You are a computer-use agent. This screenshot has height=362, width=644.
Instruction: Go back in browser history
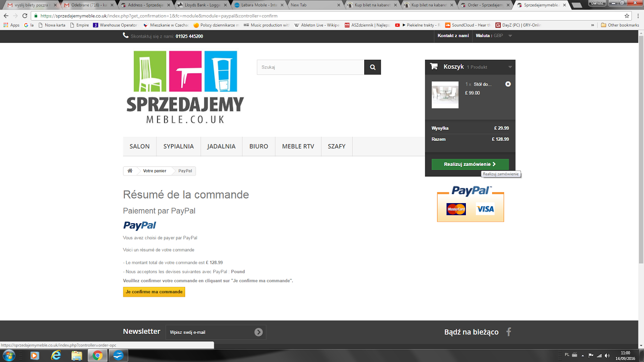pos(6,16)
